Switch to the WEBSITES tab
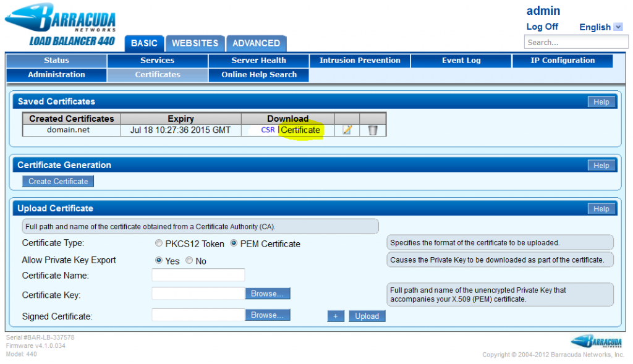 195,43
